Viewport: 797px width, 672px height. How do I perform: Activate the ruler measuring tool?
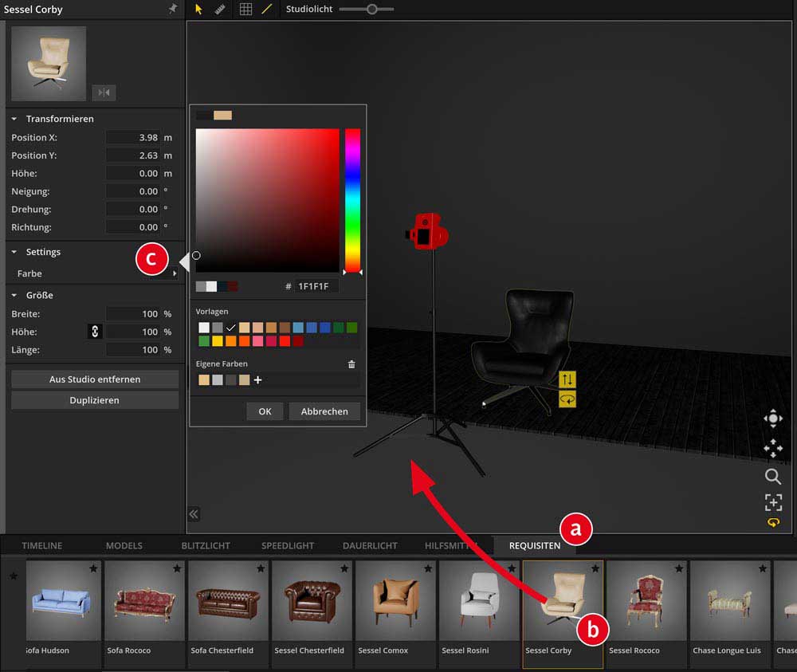[x=221, y=10]
